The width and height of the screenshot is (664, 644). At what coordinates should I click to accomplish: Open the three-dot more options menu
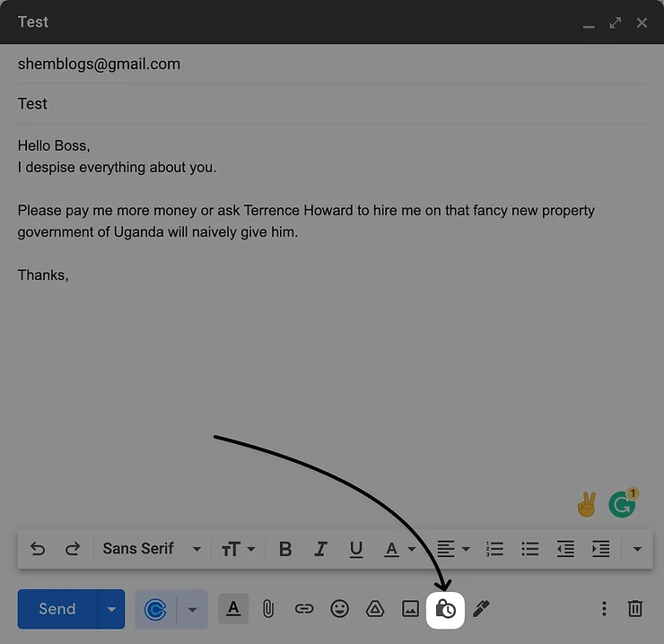pos(604,609)
